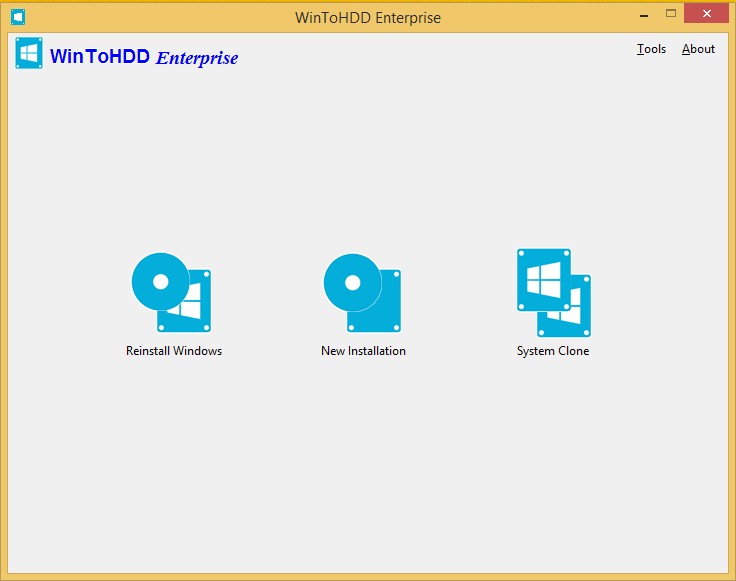Open the Tools menu
This screenshot has height=581, width=736.
(x=651, y=49)
